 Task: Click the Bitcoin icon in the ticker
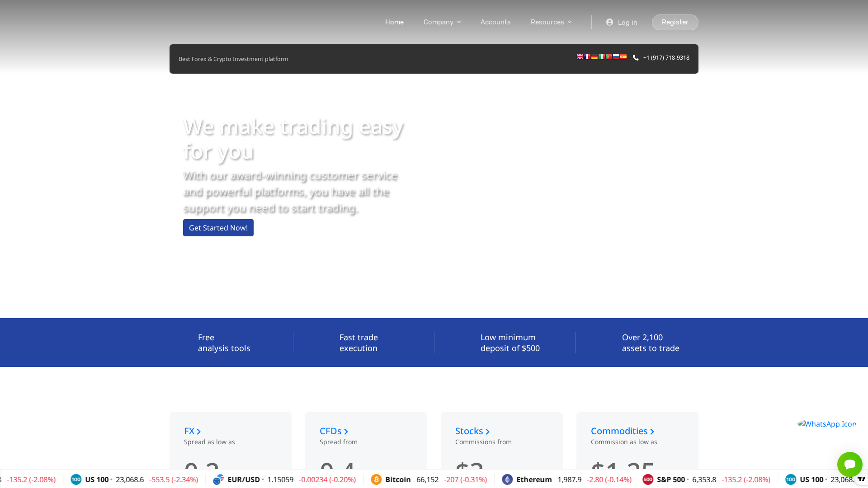click(x=376, y=479)
